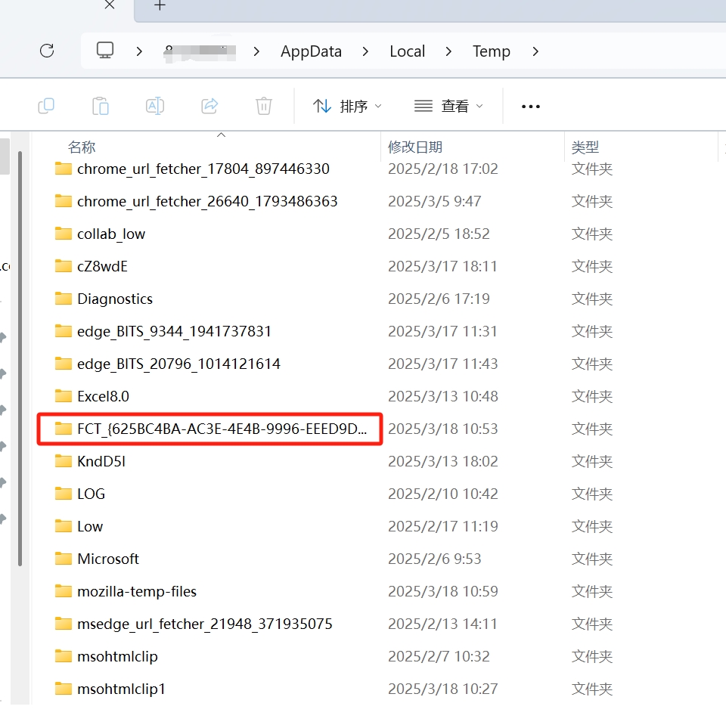The height and width of the screenshot is (728, 726).
Task: Navigate to Local in the breadcrumb
Action: coord(407,51)
